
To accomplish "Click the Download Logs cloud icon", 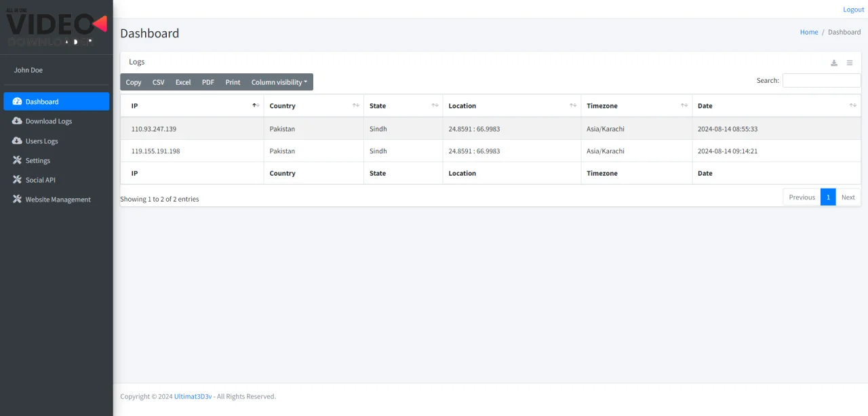I will pos(18,121).
